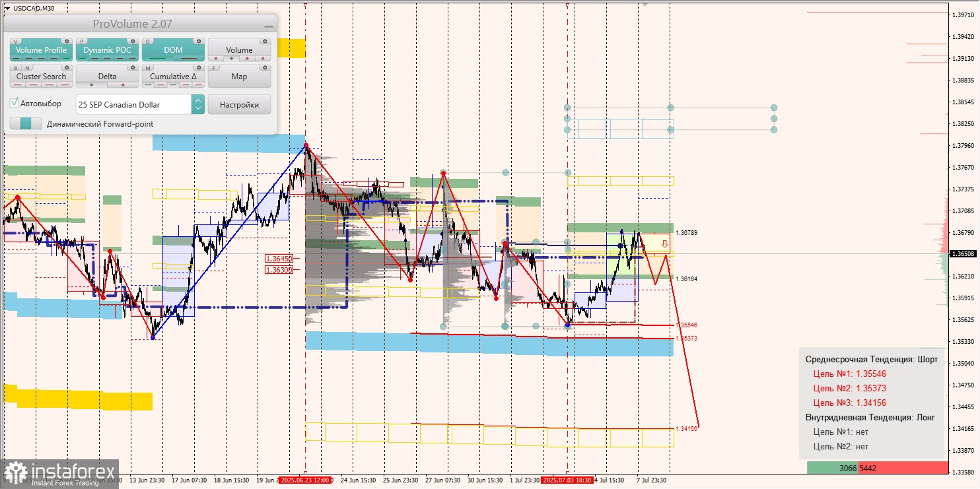
Task: Select red dot segment under Delta
Action: [x=122, y=85]
